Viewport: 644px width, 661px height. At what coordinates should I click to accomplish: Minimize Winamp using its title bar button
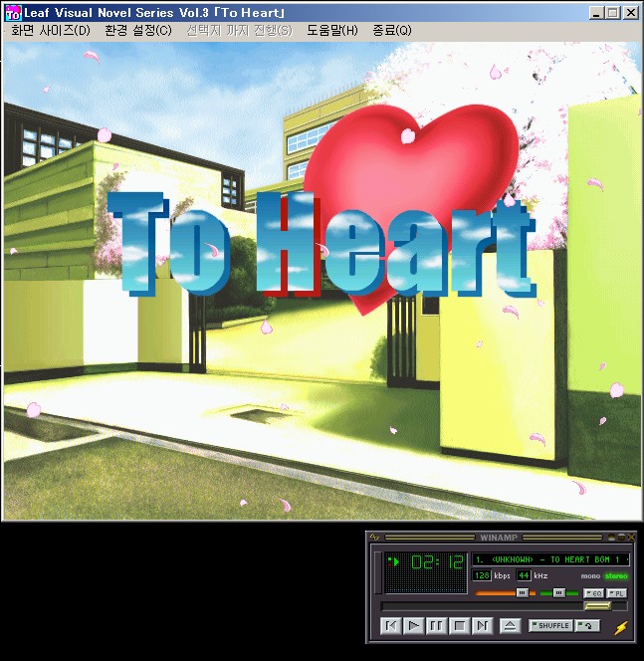612,538
